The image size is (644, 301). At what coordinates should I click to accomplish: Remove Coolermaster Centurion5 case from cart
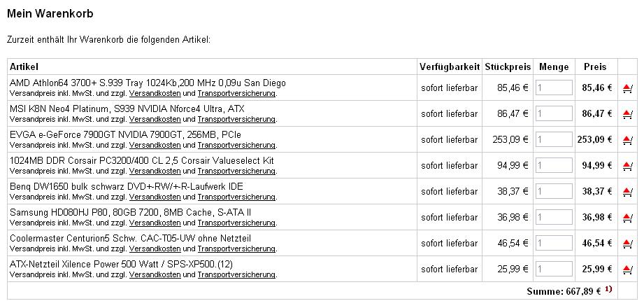point(627,244)
